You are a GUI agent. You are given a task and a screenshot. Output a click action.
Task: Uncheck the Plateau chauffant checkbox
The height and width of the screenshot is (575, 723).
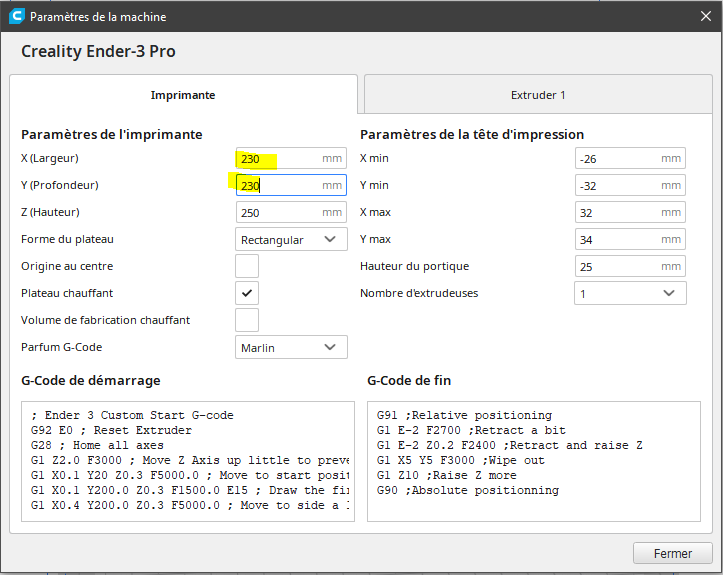click(247, 293)
